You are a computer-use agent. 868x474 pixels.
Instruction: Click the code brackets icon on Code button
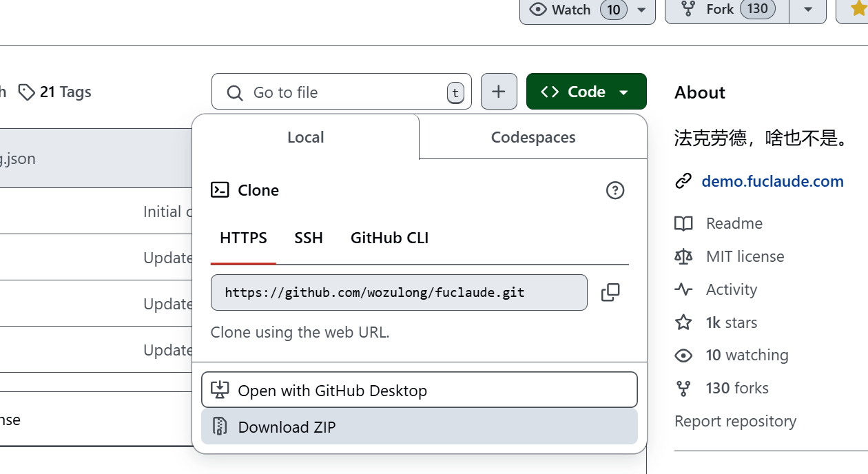(550, 92)
